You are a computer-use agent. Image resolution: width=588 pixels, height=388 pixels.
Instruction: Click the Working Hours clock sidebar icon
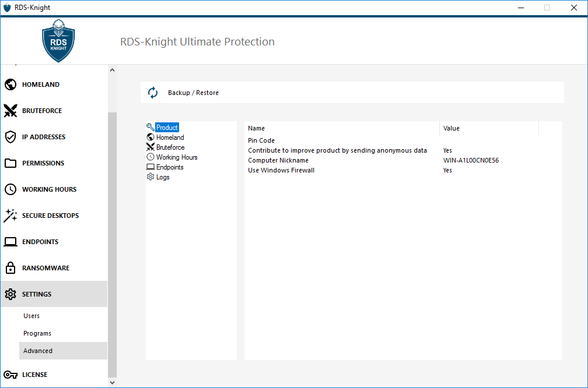point(10,189)
